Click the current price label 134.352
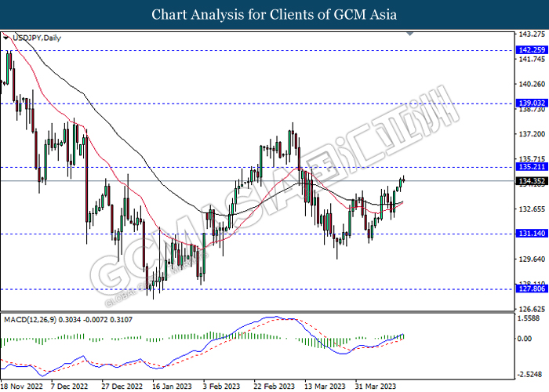Viewport: 549px width, 392px height. point(532,181)
